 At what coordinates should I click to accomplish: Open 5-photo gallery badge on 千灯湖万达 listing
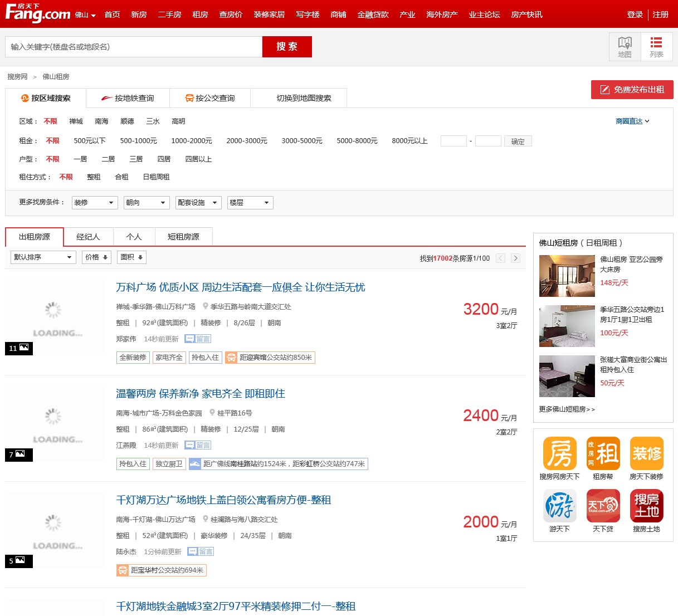pyautogui.click(x=19, y=561)
